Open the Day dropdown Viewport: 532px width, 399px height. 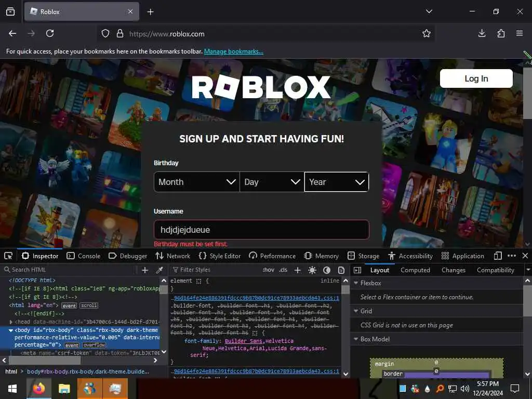pyautogui.click(x=272, y=182)
